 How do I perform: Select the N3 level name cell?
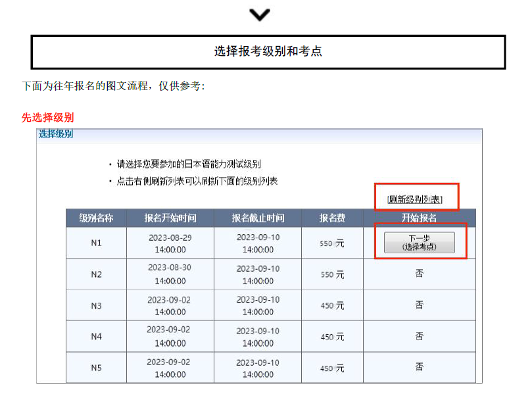click(97, 306)
